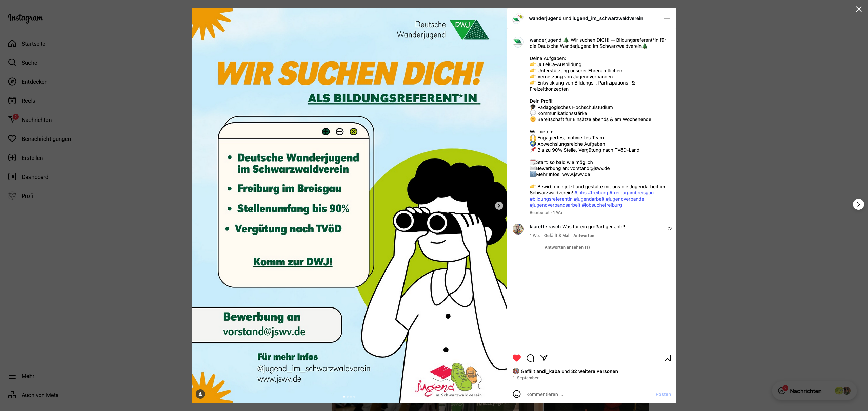
Task: Go to next post with right arrow
Action: point(858,204)
